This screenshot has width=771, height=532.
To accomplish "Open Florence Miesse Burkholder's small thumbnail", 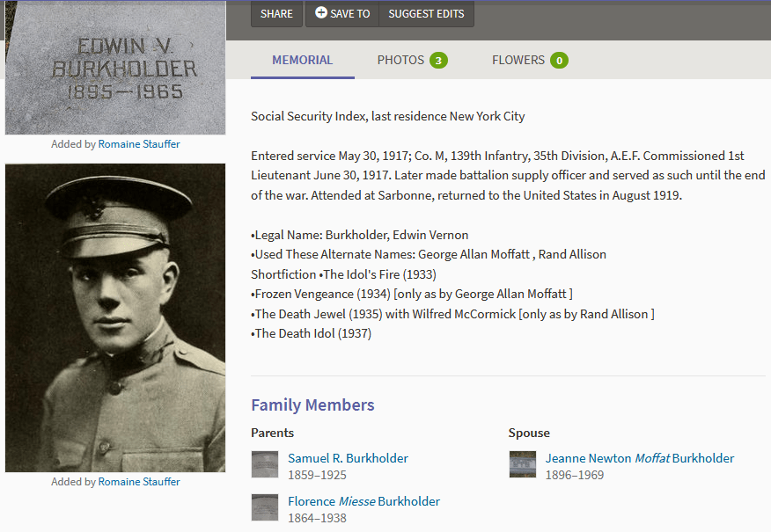I will pos(265,507).
